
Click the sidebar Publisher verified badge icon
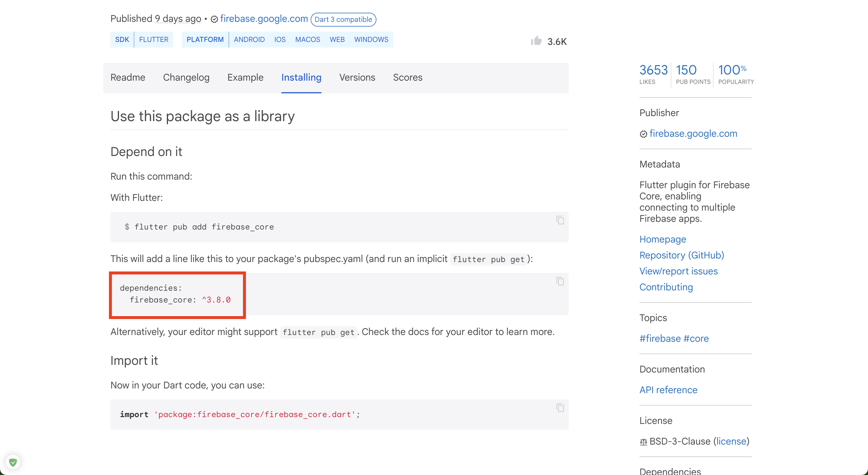pos(643,134)
